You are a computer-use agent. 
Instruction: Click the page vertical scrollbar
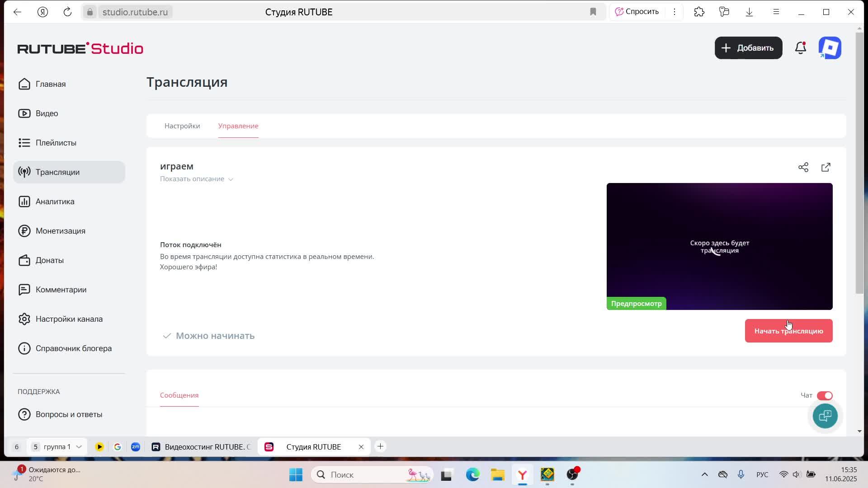(x=859, y=163)
